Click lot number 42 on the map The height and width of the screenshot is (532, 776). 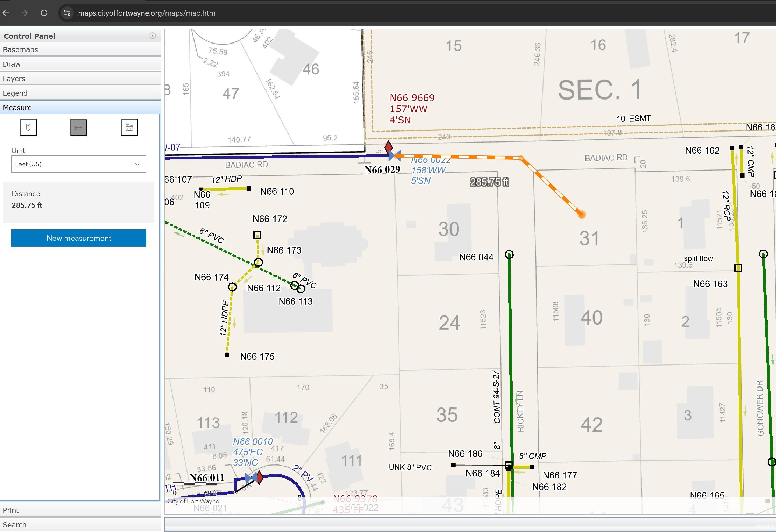point(591,424)
